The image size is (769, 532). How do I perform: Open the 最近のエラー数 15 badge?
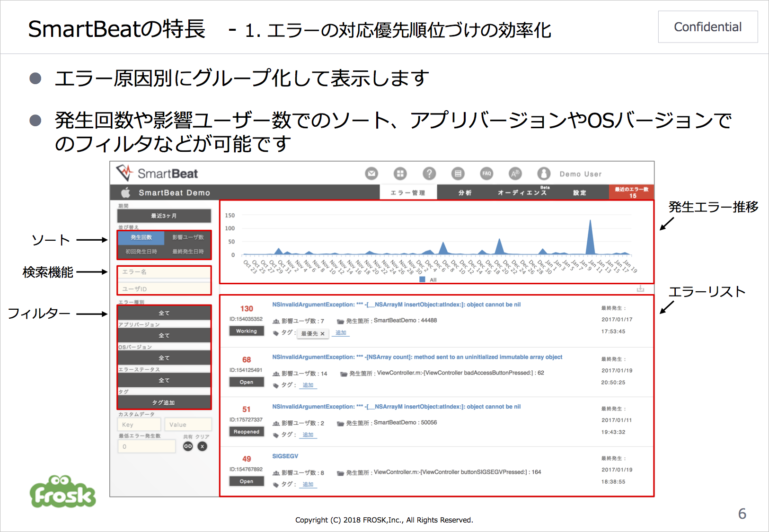coord(632,192)
